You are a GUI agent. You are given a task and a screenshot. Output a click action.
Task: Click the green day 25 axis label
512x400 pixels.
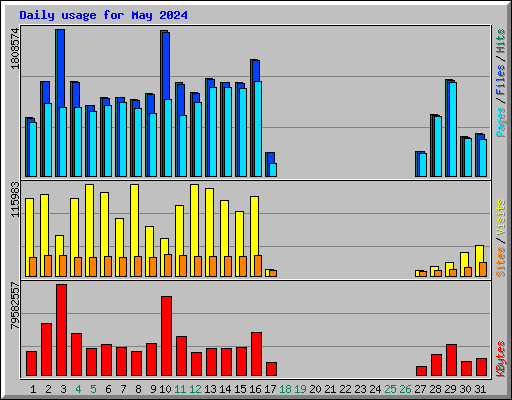390,389
